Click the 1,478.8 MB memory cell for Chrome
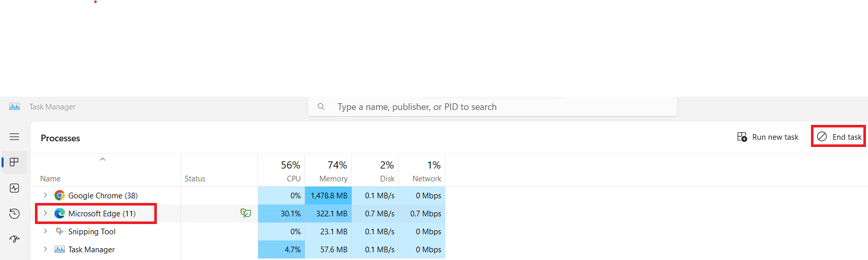The image size is (868, 260). (328, 195)
